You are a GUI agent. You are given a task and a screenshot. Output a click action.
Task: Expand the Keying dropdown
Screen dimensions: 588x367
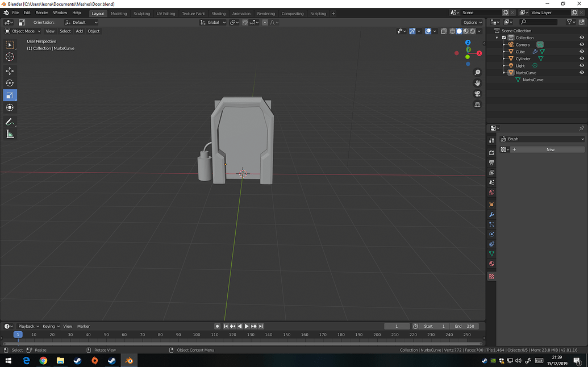pyautogui.click(x=51, y=327)
